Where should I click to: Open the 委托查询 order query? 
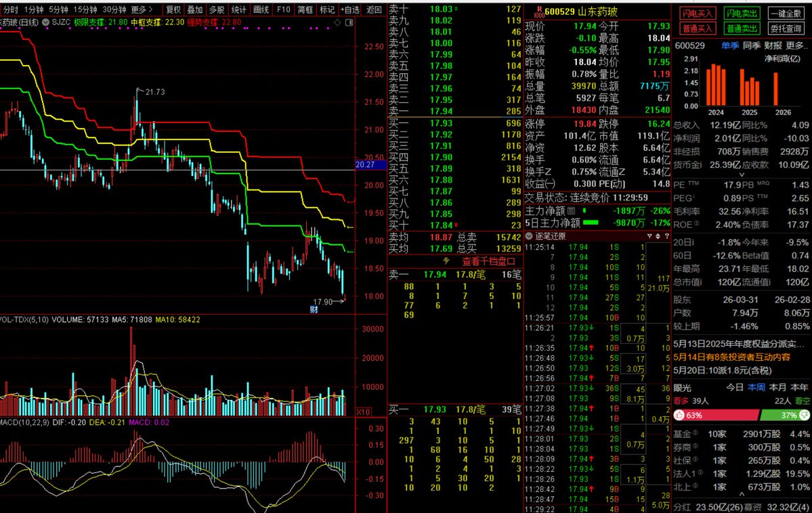pos(786,28)
